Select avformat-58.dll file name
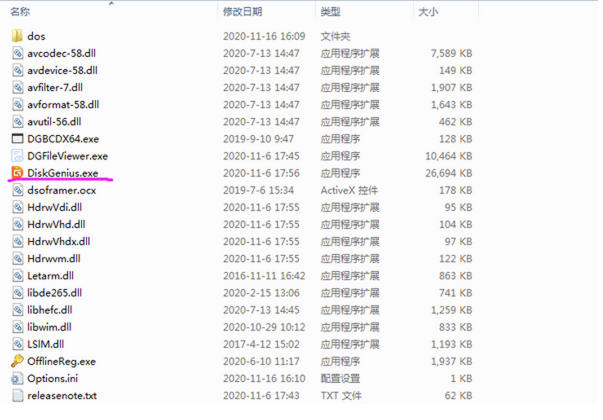Image resolution: width=603 pixels, height=420 pixels. pos(63,105)
